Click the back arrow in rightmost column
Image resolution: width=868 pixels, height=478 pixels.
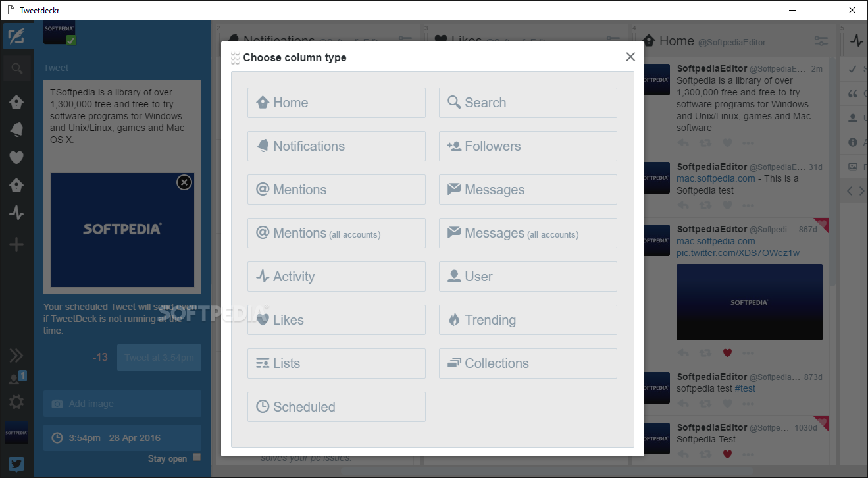point(850,191)
